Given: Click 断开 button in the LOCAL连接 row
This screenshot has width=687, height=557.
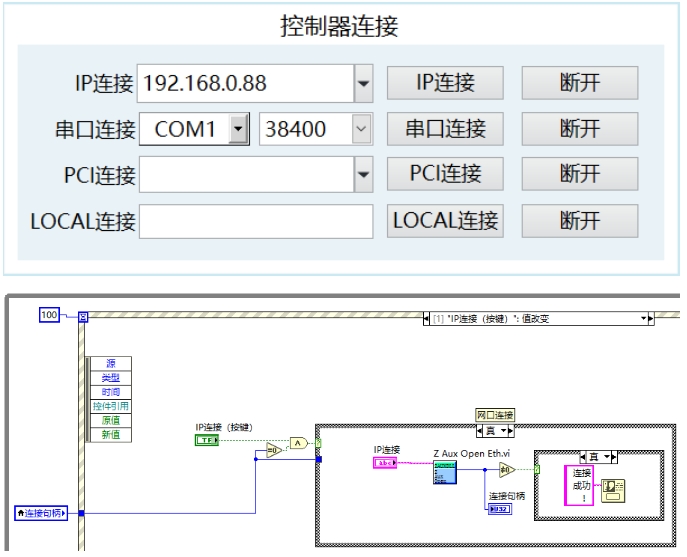Looking at the screenshot, I should pos(580,221).
